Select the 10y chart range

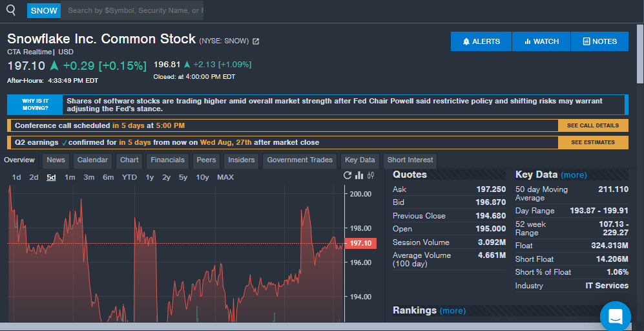coord(202,177)
